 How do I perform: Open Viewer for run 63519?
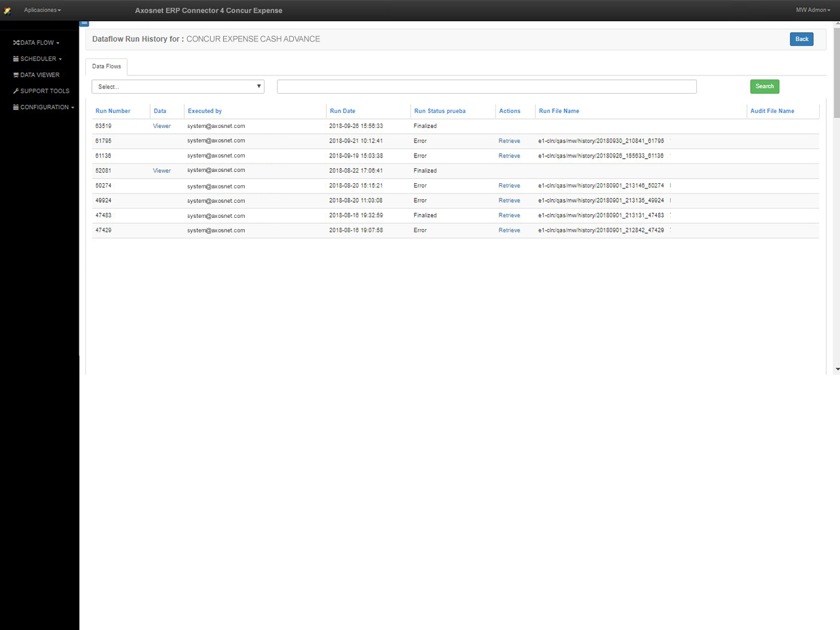point(161,125)
